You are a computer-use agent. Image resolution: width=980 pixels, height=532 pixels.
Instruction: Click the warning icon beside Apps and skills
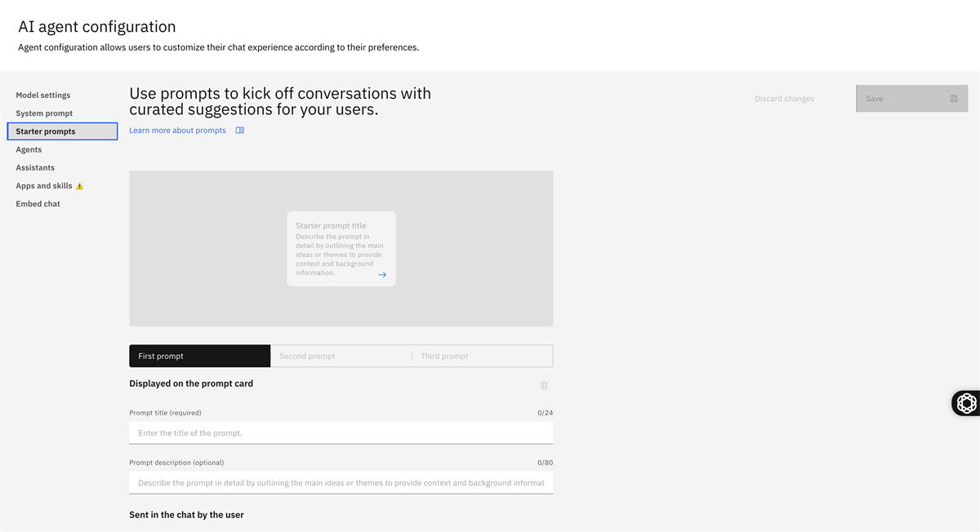79,186
